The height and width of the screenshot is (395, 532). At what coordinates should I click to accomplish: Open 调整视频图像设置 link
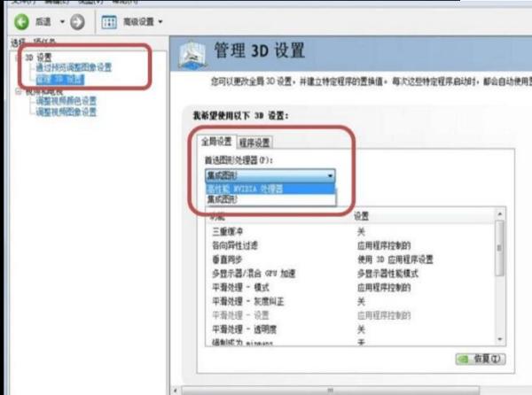[x=66, y=112]
